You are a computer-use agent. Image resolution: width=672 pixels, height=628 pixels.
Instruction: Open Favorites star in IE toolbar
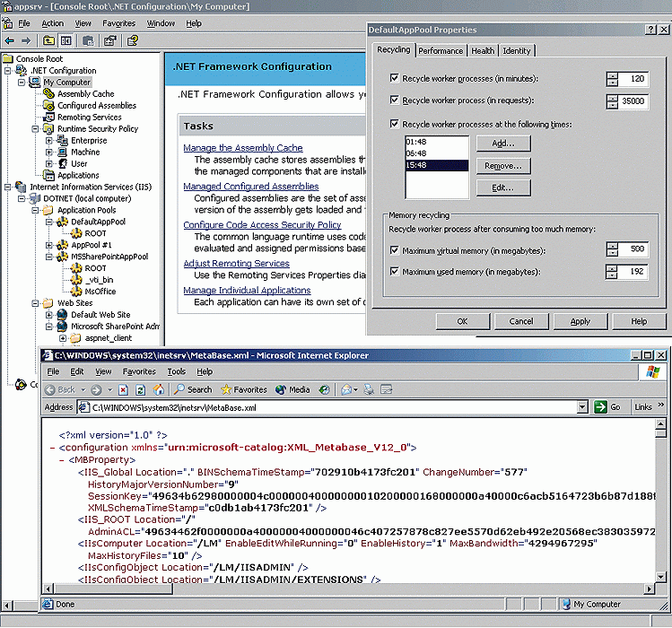tap(226, 389)
